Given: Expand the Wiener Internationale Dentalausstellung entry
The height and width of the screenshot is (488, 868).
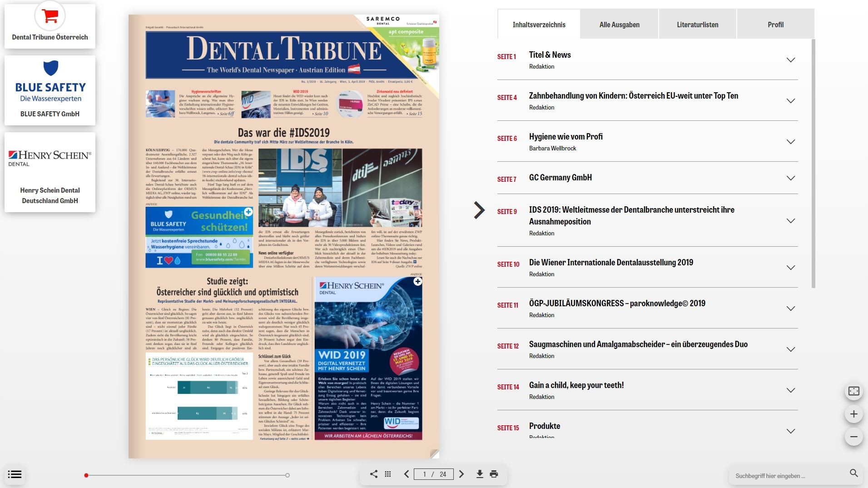Looking at the screenshot, I should (x=791, y=268).
